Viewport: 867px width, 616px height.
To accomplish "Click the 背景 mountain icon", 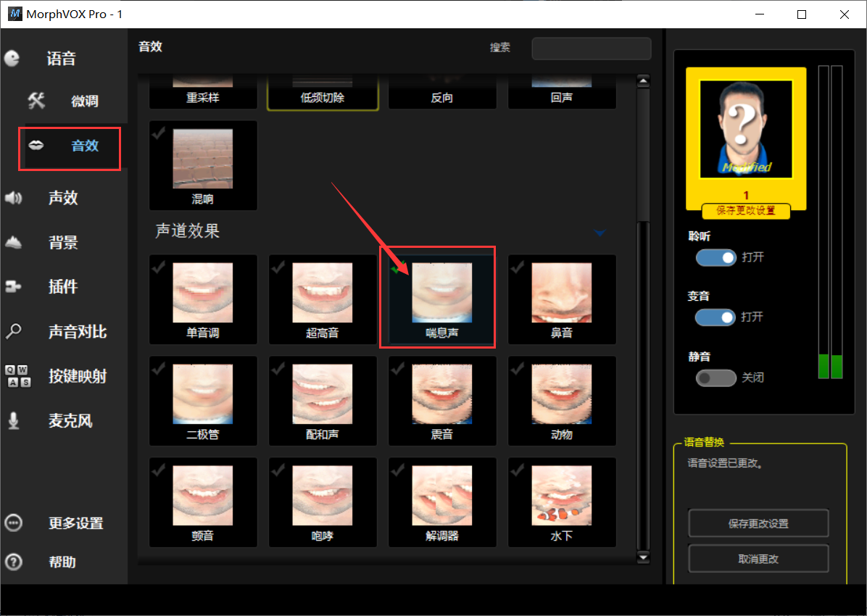I will point(13,242).
